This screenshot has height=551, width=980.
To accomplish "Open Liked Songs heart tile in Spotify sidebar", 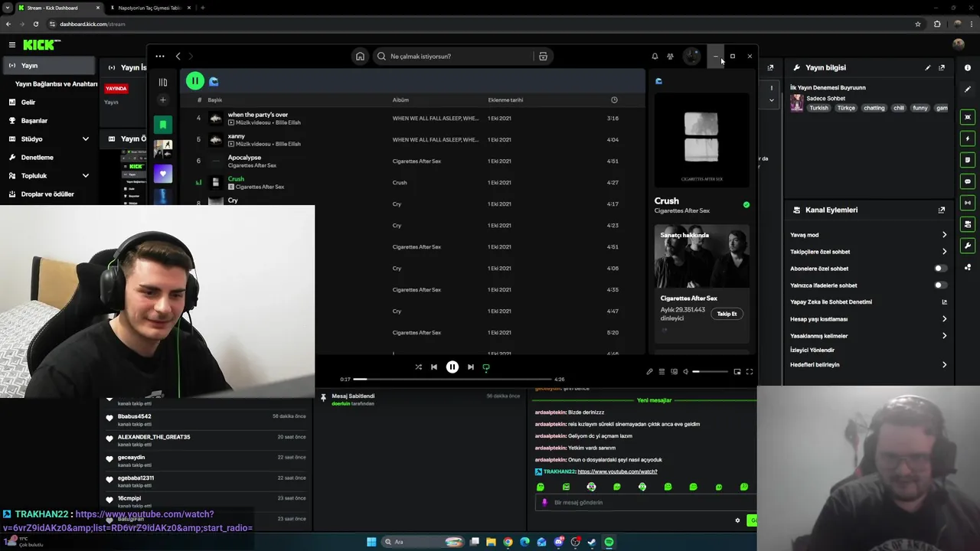I will point(163,174).
